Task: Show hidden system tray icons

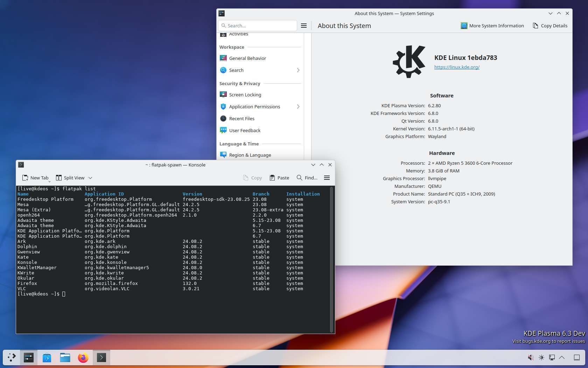Action: pyautogui.click(x=562, y=357)
